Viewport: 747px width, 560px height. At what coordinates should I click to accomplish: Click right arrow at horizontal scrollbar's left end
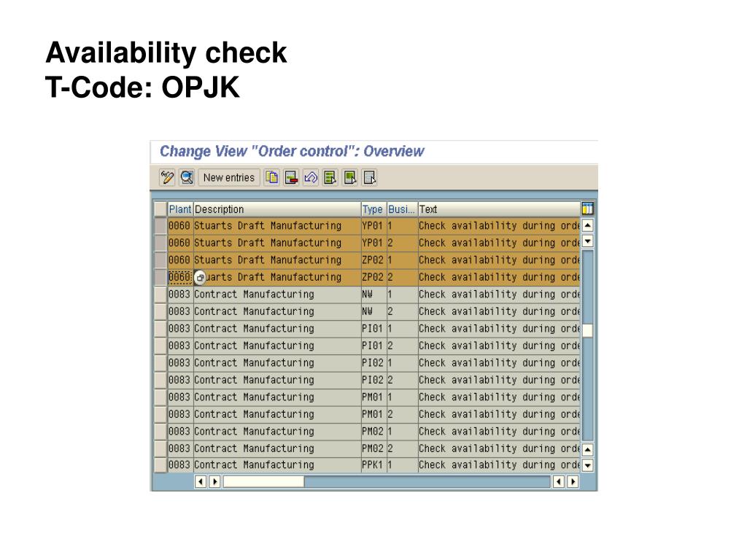[x=214, y=481]
